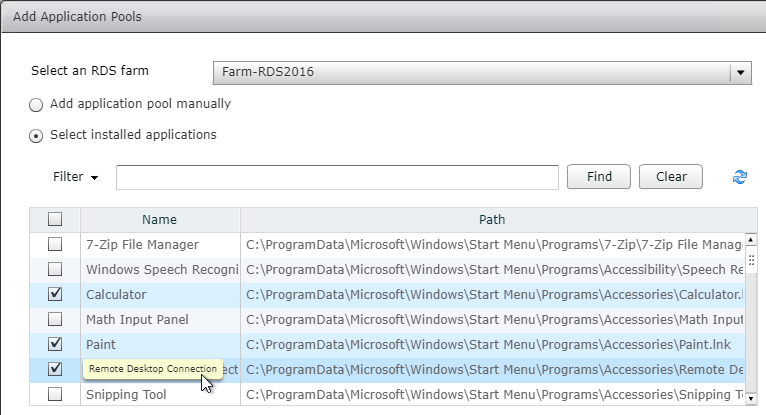Screen dimensions: 766x415
Task: Select the Windows Speech Recogni name cell
Action: pyautogui.click(x=160, y=270)
